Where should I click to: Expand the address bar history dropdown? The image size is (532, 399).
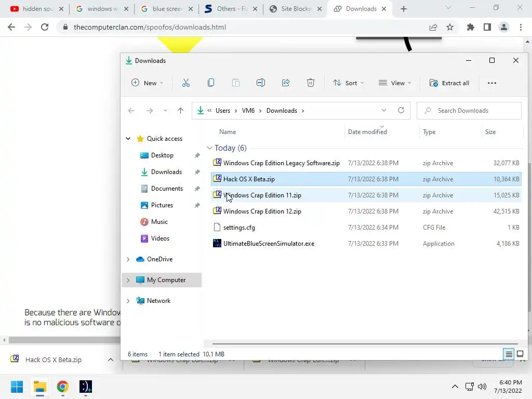pos(384,110)
